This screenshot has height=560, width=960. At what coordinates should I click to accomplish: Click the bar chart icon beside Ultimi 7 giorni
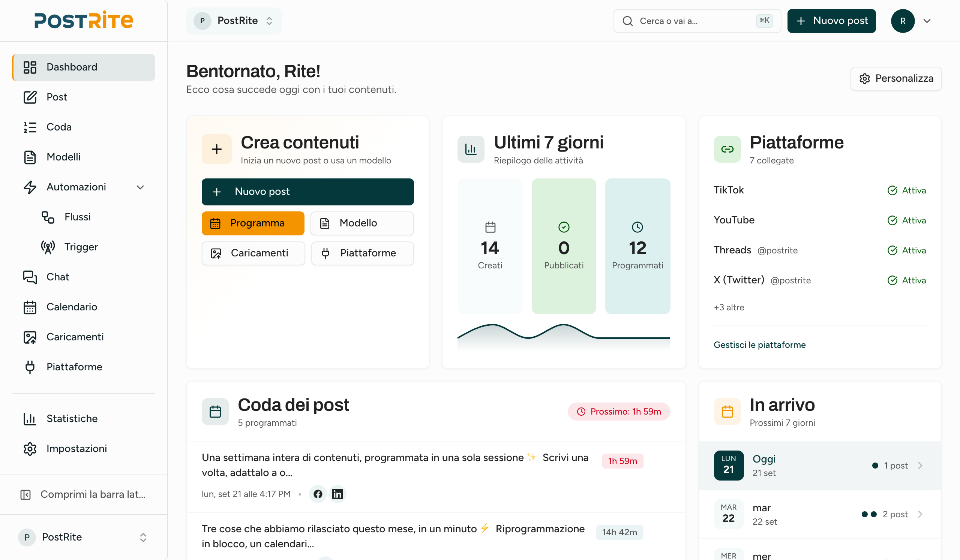pos(471,149)
